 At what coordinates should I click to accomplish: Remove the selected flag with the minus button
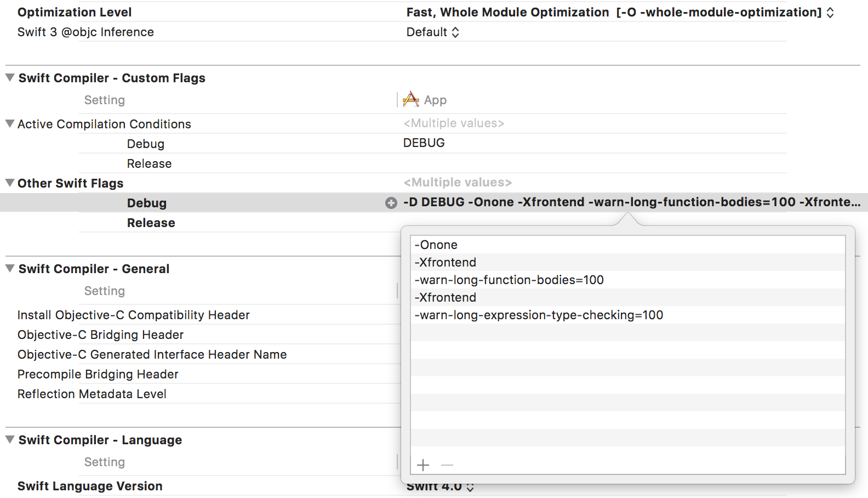pyautogui.click(x=447, y=465)
